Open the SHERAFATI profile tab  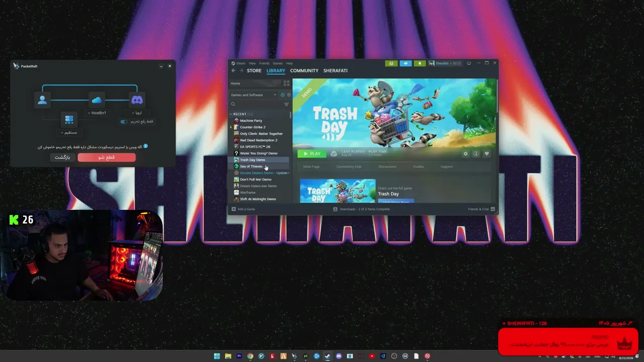[x=336, y=71]
